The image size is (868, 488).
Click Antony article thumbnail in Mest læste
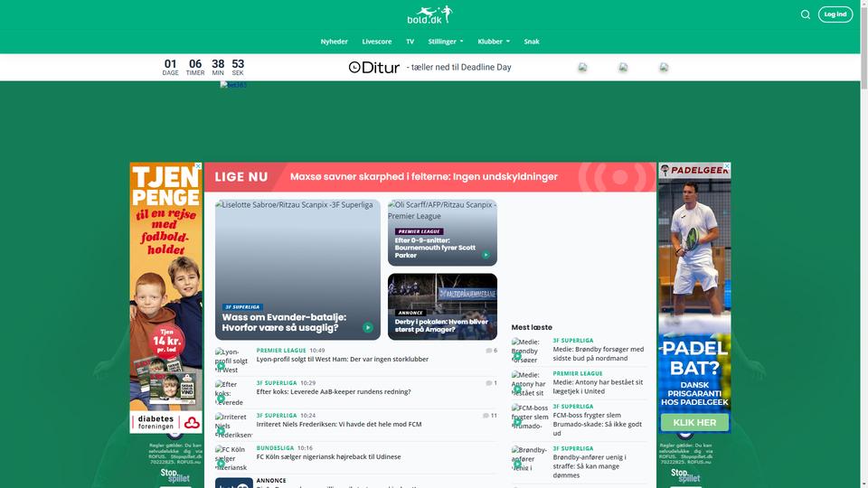coord(530,383)
